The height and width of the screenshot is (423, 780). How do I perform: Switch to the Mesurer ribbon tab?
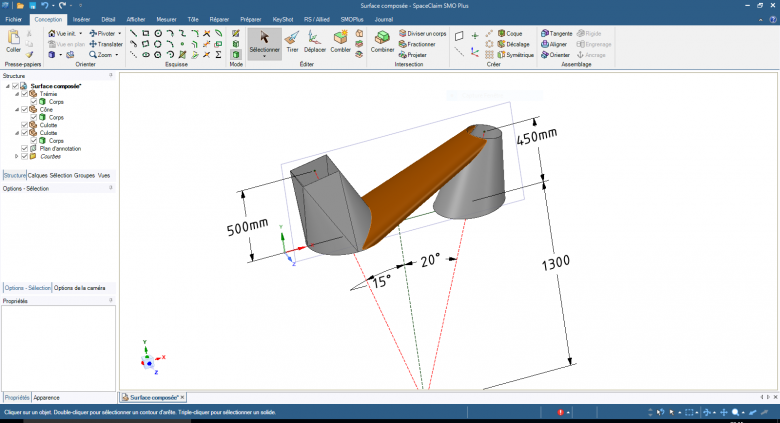pos(166,19)
